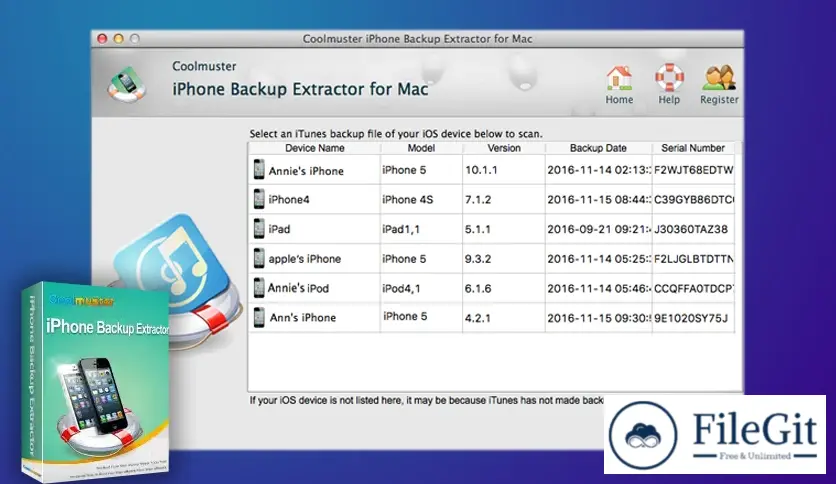The image size is (836, 484).
Task: Click serial number 9E1020SY75J
Action: (x=691, y=318)
